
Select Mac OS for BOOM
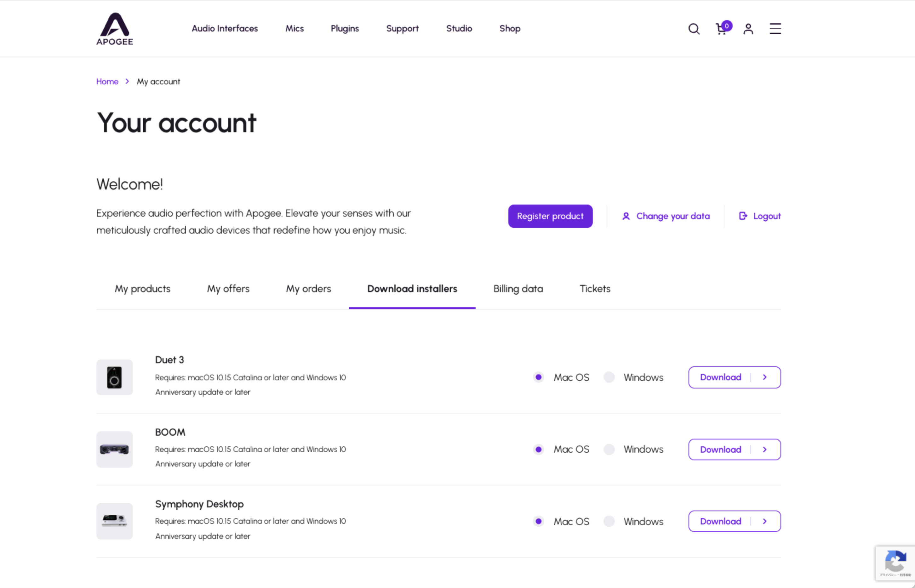(538, 449)
